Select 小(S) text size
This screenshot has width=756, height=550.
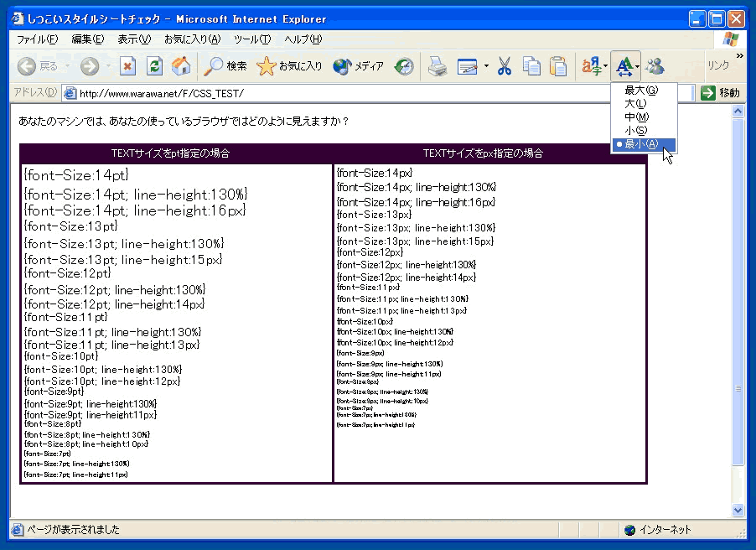pos(644,131)
